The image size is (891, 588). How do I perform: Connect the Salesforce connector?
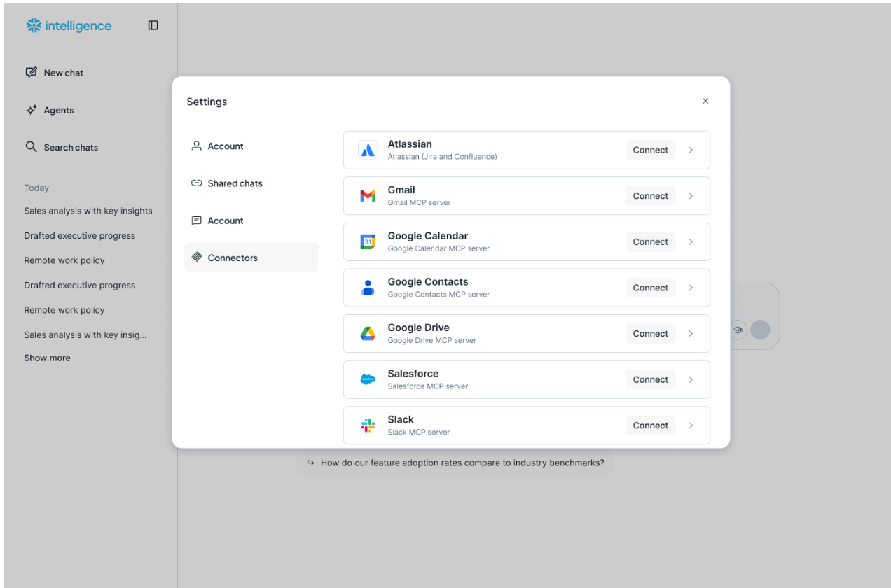pyautogui.click(x=650, y=379)
